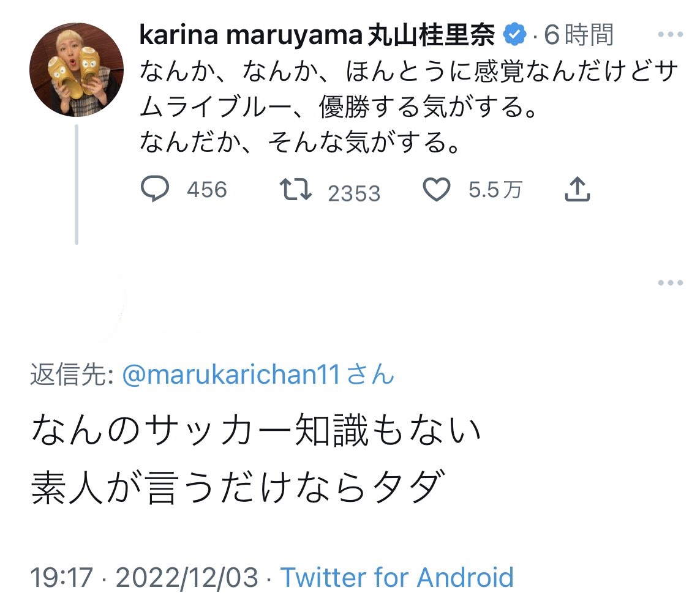This screenshot has height=612, width=700.
Task: Click the share upload icon
Action: click(x=576, y=191)
